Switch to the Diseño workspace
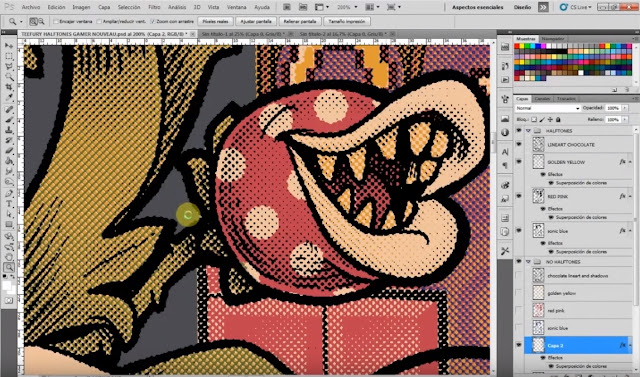The height and width of the screenshot is (377, 640). [522, 7]
